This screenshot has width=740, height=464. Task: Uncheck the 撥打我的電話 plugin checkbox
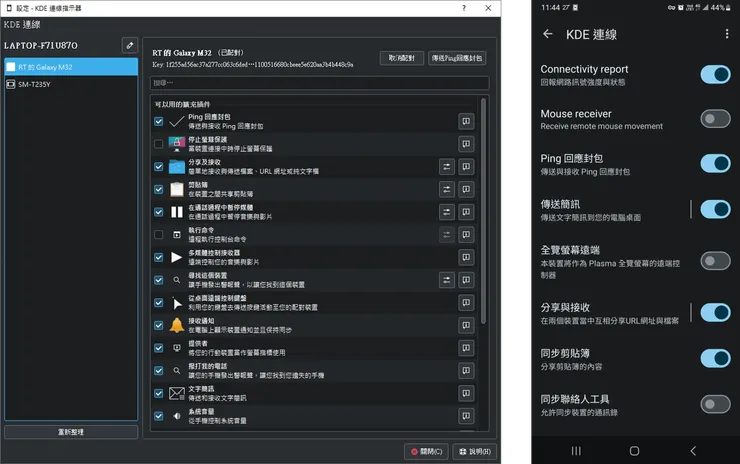point(159,371)
